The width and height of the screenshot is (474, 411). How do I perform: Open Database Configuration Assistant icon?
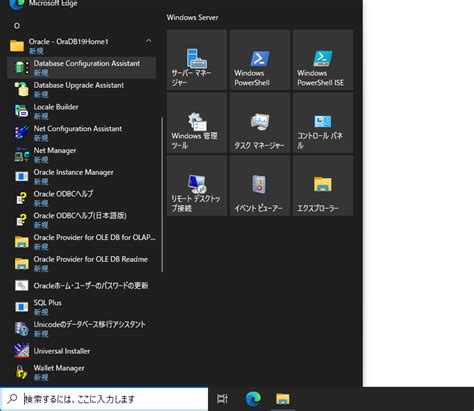(x=22, y=68)
